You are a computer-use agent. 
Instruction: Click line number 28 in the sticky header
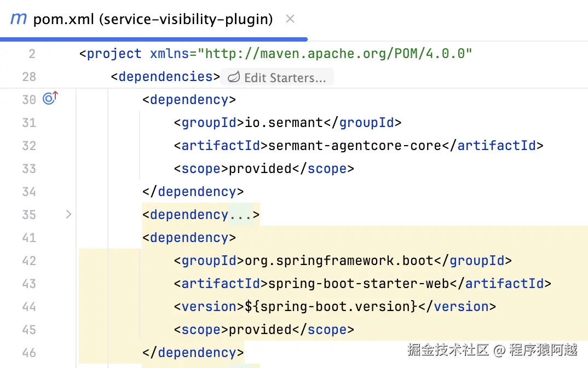[x=29, y=77]
